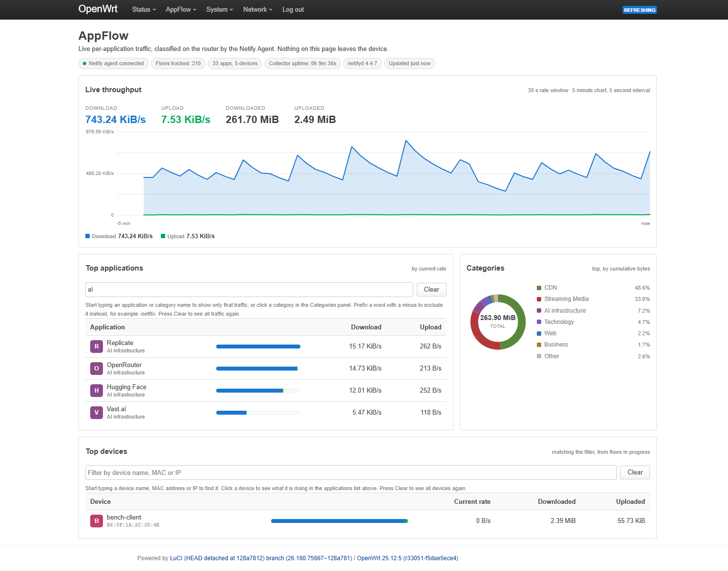This screenshot has height=571, width=728.
Task: Select the CDN category color swatch
Action: click(x=539, y=288)
